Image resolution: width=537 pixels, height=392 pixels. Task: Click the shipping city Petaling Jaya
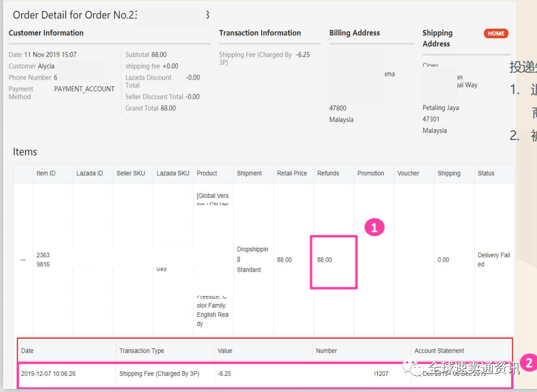click(x=441, y=108)
